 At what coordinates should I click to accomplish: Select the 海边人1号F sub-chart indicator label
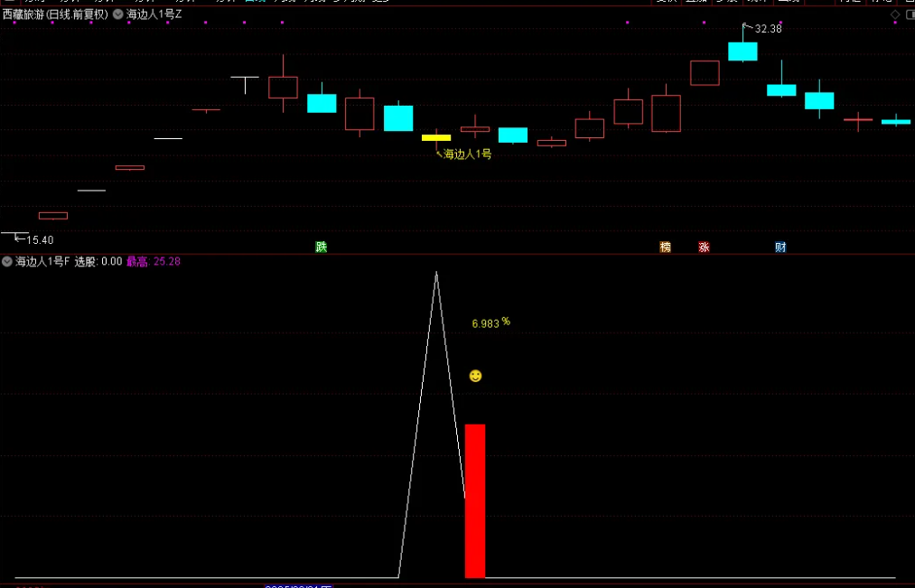coord(42,262)
